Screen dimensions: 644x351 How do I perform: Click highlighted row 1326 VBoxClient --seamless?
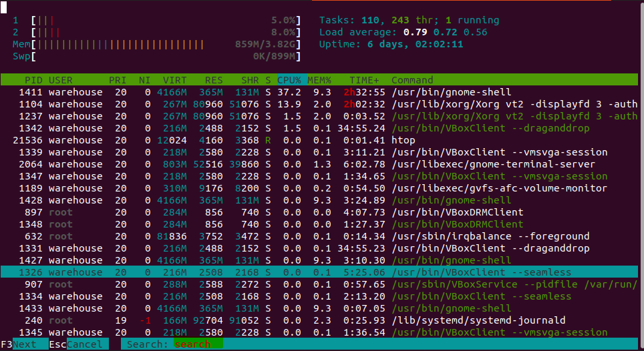tap(319, 272)
